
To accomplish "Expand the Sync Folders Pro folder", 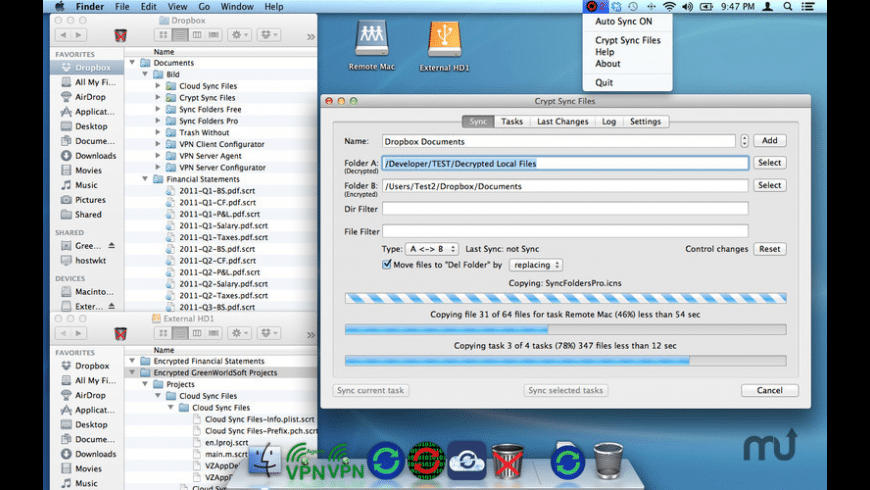I will click(158, 120).
